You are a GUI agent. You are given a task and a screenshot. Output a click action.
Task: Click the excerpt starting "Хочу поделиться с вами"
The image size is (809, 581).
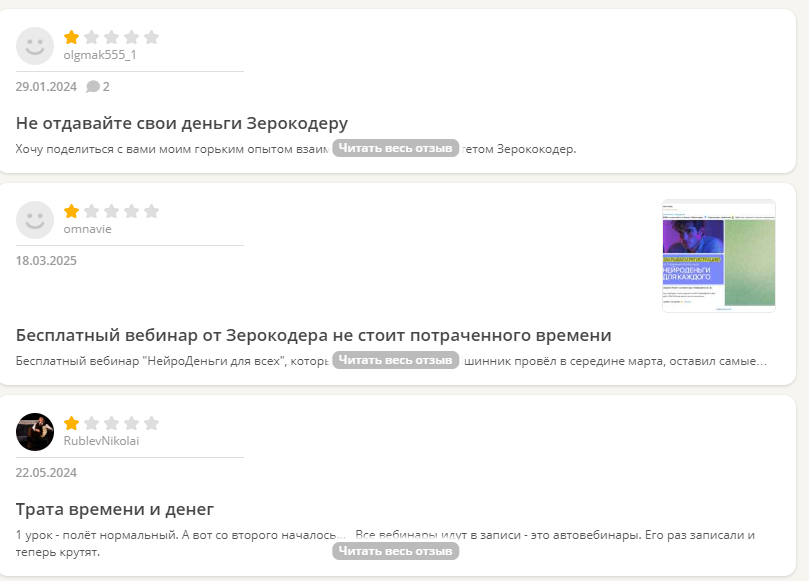coord(296,149)
